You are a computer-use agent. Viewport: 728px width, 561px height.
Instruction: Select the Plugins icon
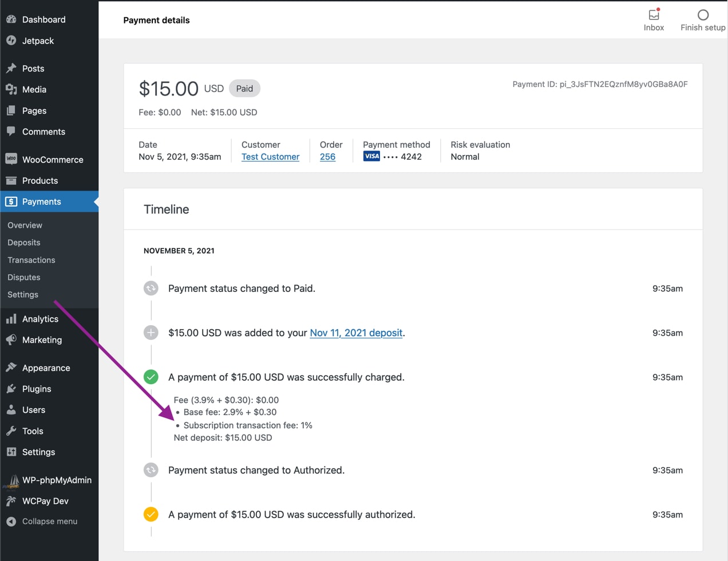pyautogui.click(x=11, y=389)
